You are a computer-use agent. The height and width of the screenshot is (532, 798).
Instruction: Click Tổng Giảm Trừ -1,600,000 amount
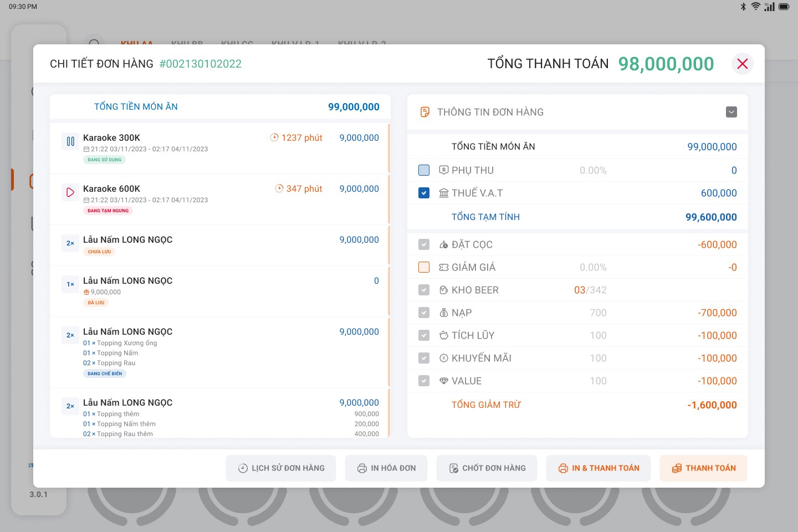[x=712, y=405]
